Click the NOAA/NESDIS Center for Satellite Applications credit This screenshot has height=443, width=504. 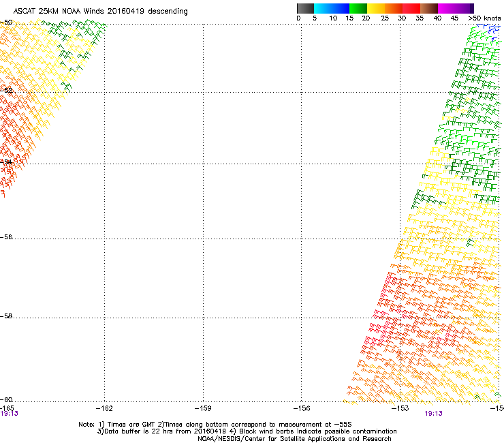click(x=294, y=439)
